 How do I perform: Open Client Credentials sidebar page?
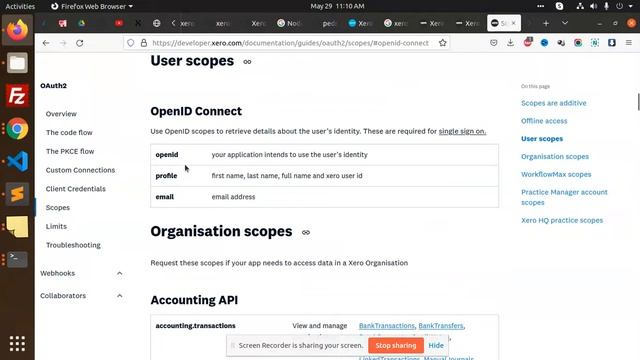click(76, 189)
